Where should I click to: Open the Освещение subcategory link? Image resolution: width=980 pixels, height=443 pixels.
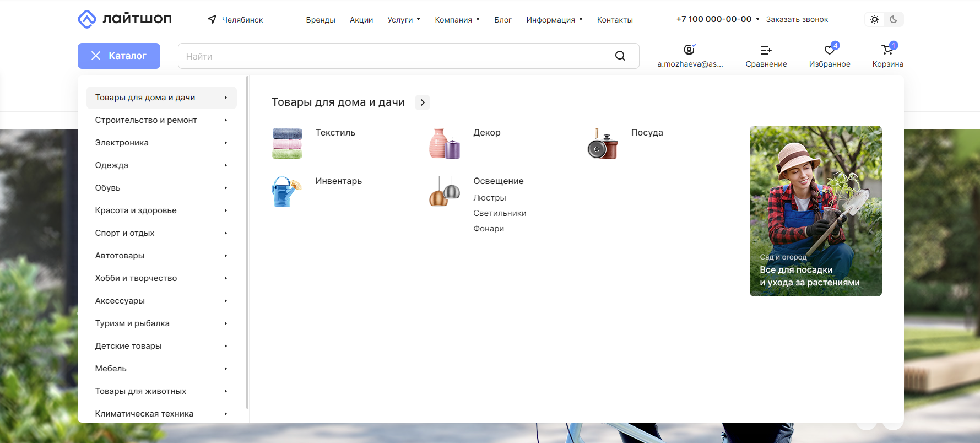[x=499, y=181]
